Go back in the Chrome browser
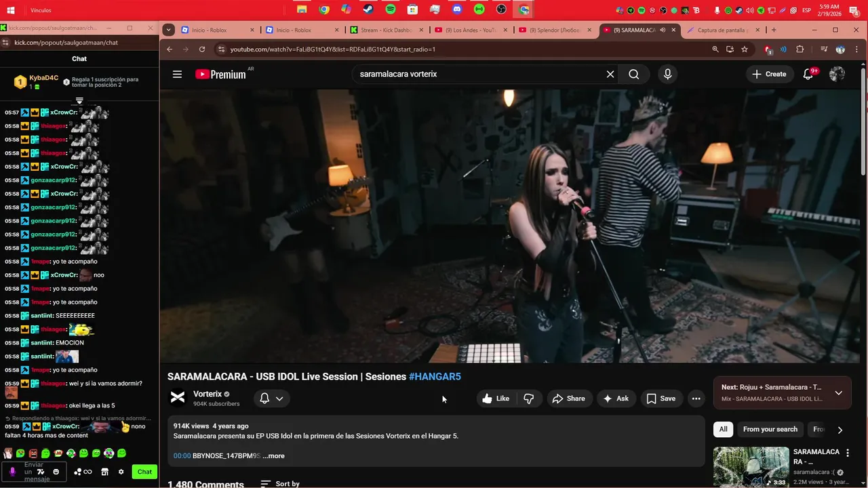Viewport: 868px width, 488px height. pos(170,49)
